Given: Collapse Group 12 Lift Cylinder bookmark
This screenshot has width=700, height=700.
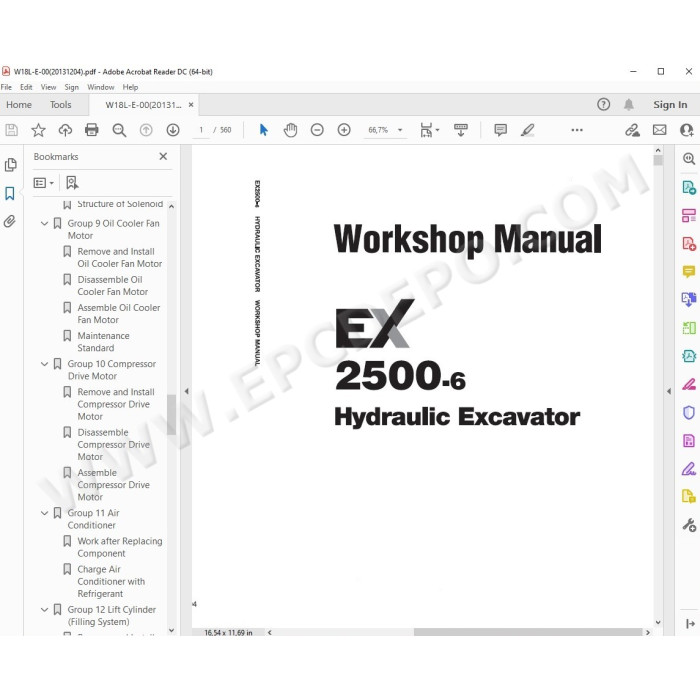Looking at the screenshot, I should (44, 609).
